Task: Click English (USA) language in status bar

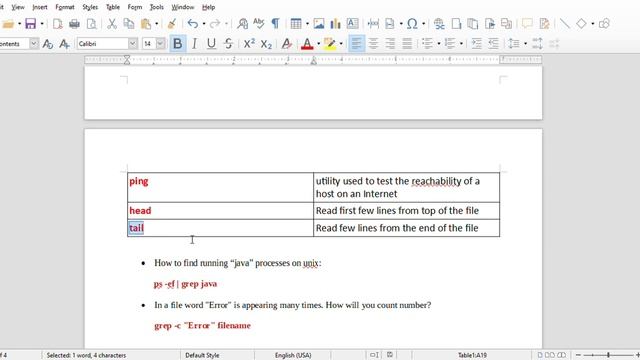Action: (x=293, y=356)
